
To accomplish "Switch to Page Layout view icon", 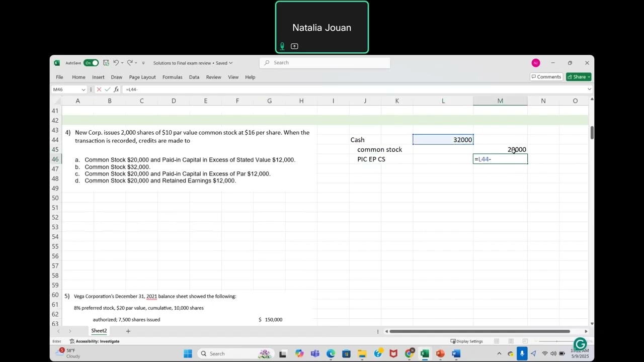I will (x=511, y=341).
